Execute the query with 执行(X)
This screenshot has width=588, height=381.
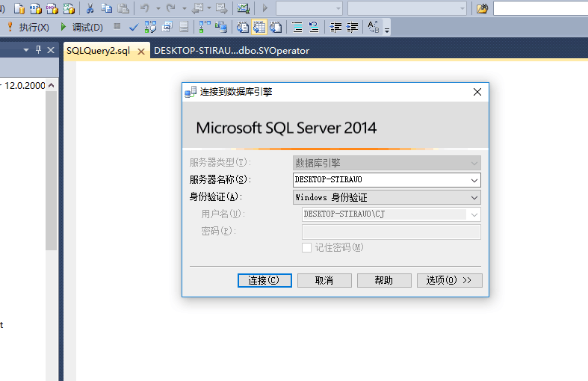28,28
